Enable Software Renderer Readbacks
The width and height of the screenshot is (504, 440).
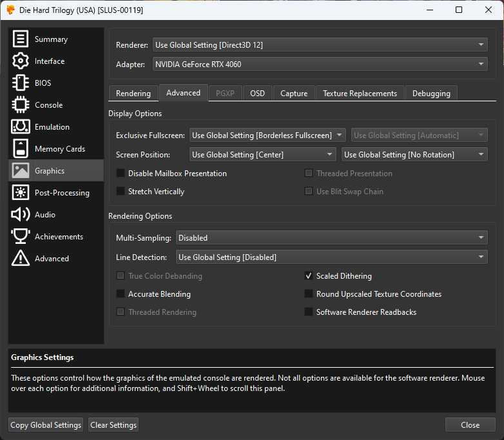point(309,312)
